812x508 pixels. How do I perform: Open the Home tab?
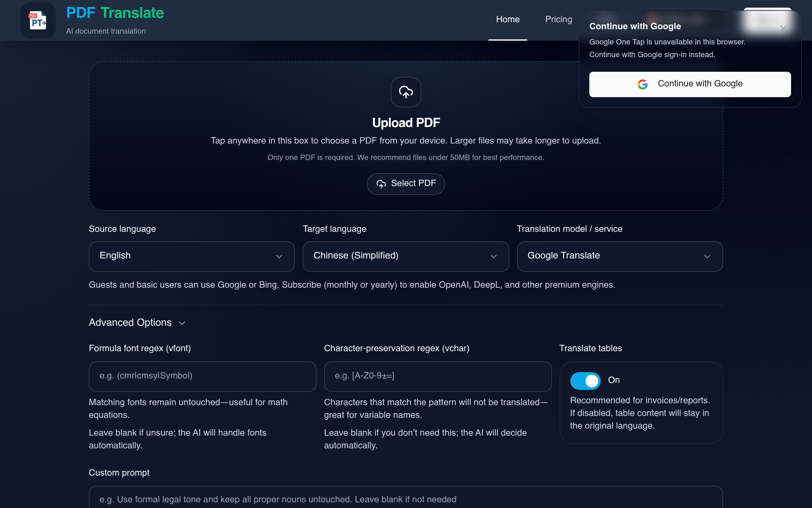(x=508, y=19)
